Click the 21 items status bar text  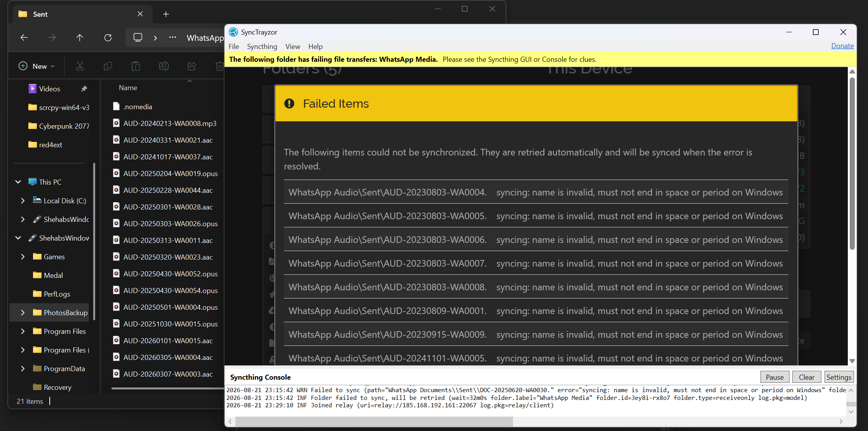30,401
